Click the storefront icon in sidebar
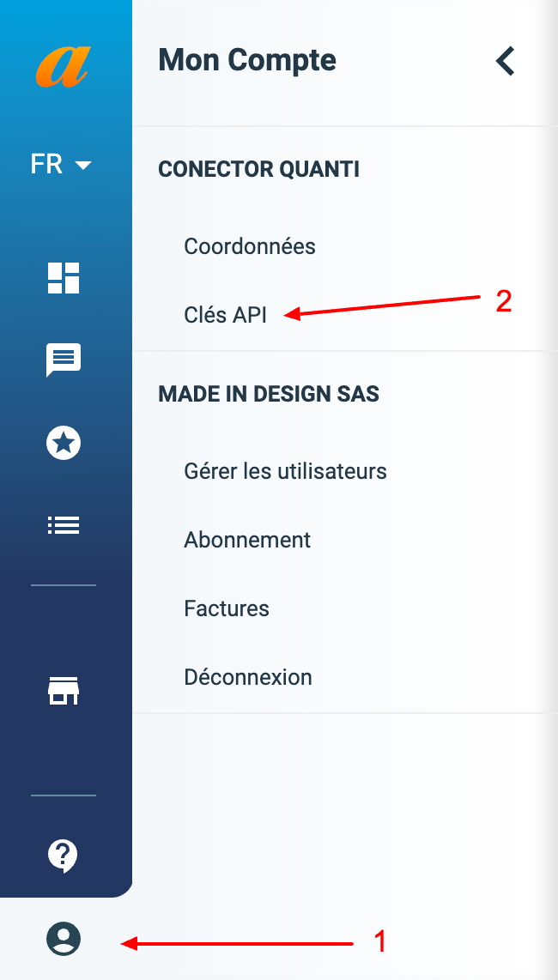The width and height of the screenshot is (558, 980). [x=63, y=691]
